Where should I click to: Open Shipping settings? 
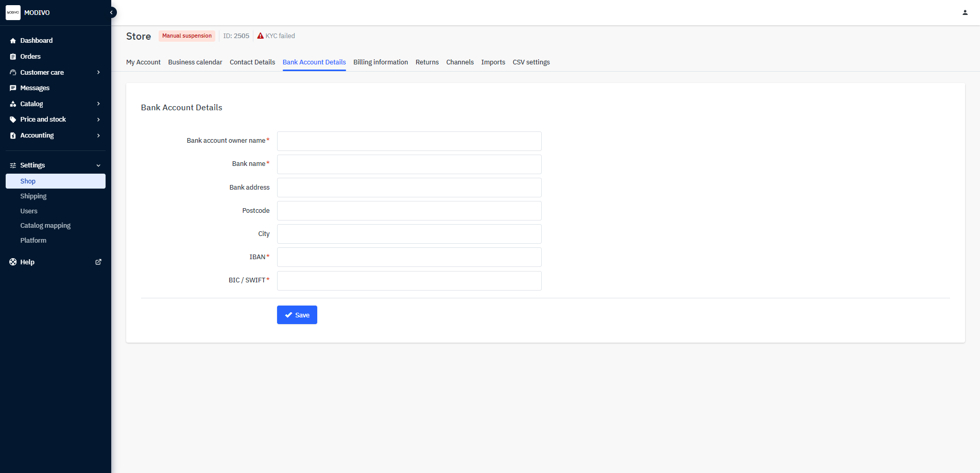33,196
